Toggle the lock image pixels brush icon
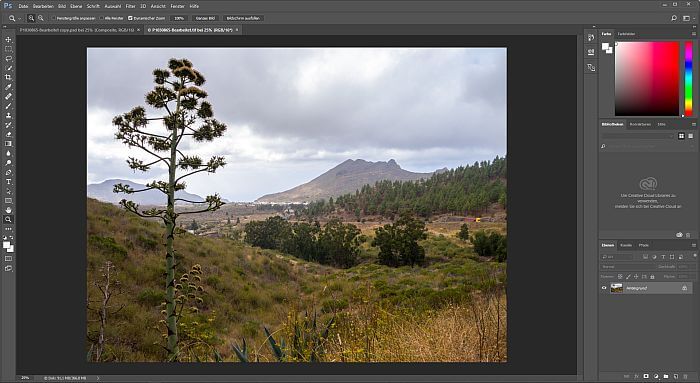 pyautogui.click(x=628, y=277)
